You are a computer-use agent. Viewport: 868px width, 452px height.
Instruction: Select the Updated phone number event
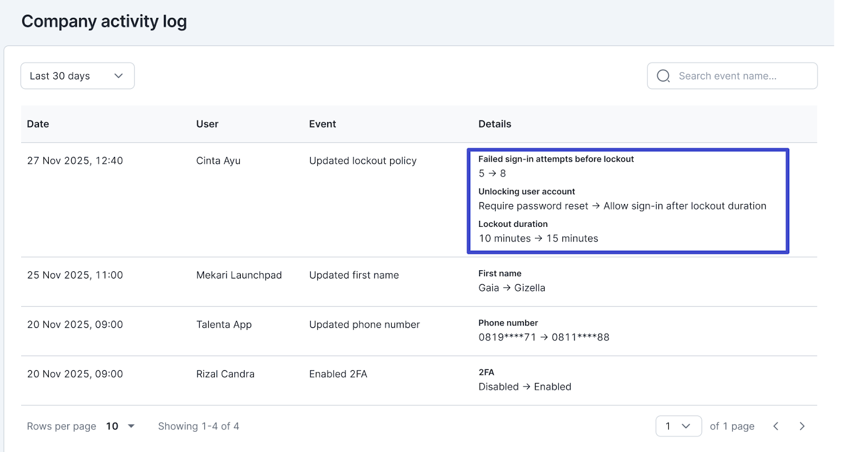point(364,325)
